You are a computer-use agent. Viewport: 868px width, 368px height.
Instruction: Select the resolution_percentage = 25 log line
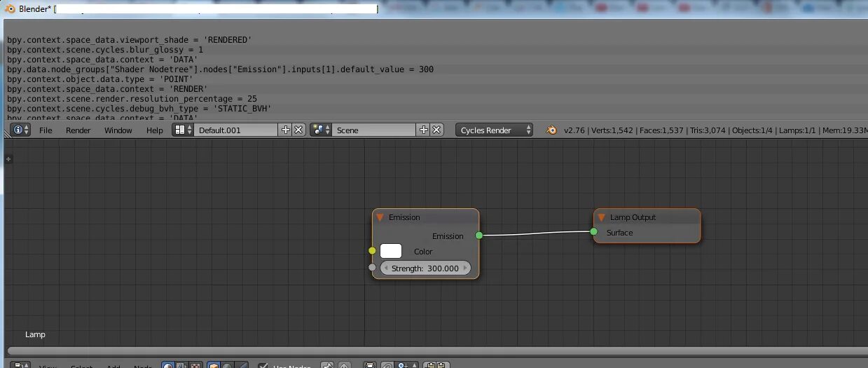pyautogui.click(x=132, y=99)
